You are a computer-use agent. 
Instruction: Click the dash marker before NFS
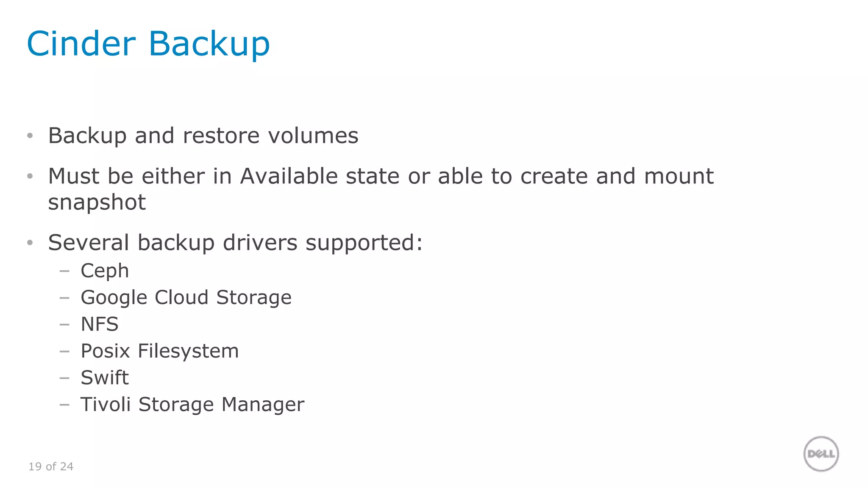pos(64,324)
